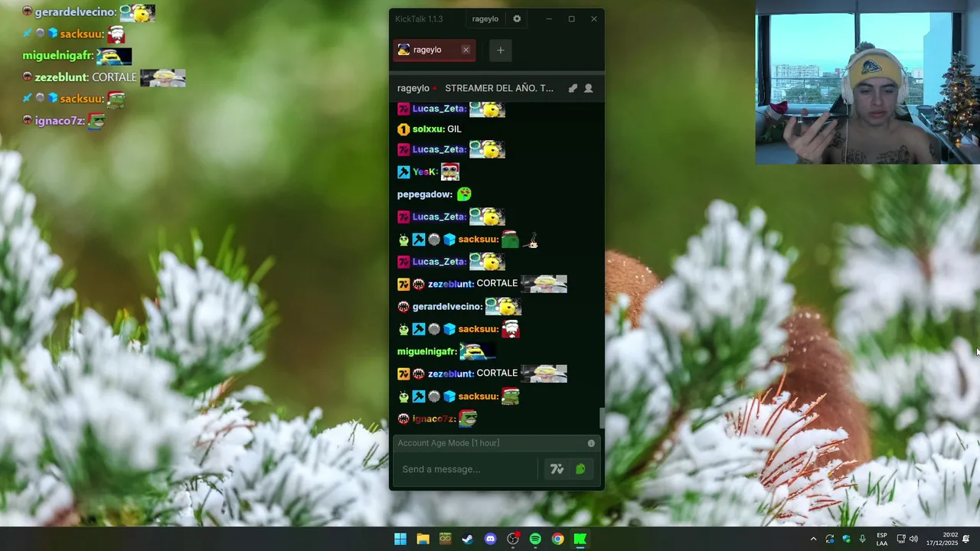Click rageylo streamer name in chat header
980x551 pixels.
pyautogui.click(x=413, y=88)
